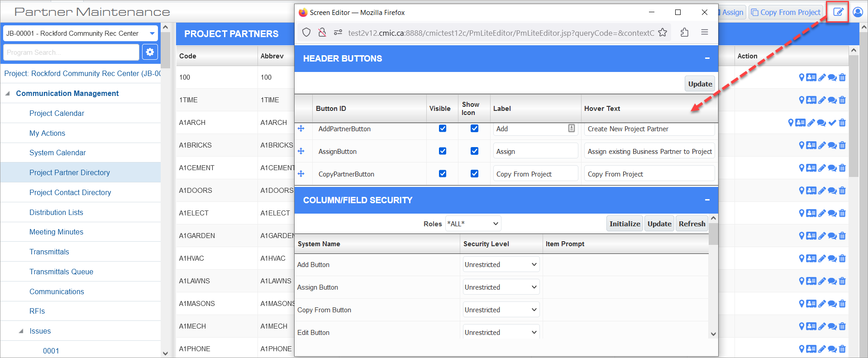Toggle Show Icon for AssignButton
The width and height of the screenshot is (868, 358).
click(474, 151)
